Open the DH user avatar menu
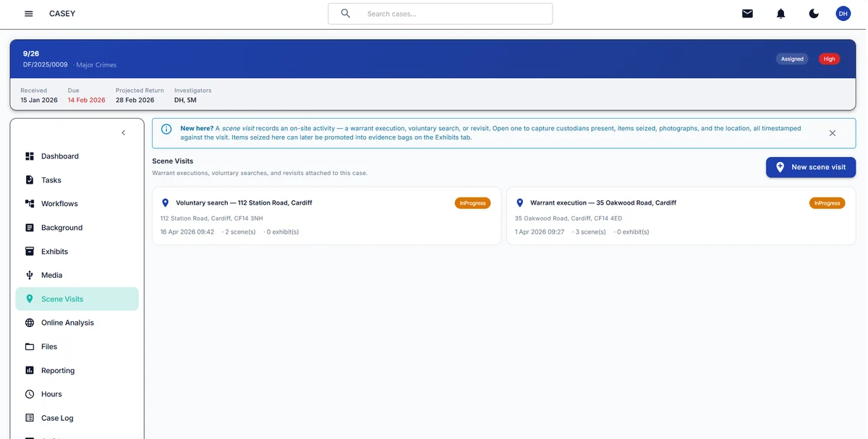The image size is (868, 439). [843, 14]
